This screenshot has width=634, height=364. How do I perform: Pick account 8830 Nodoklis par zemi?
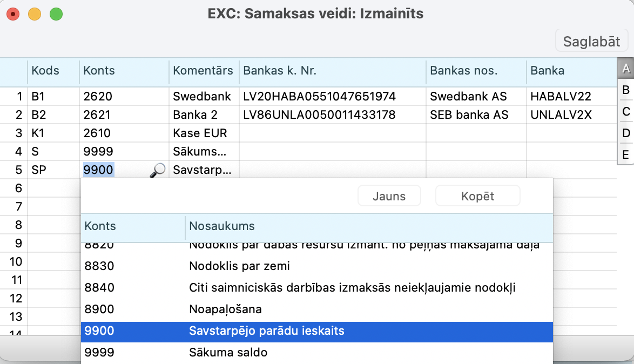click(316, 266)
